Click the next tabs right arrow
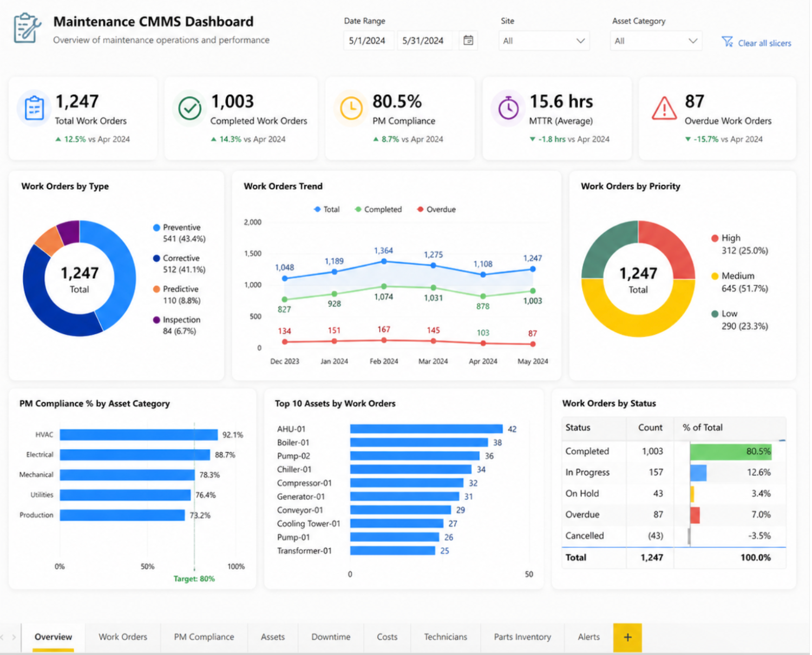The image size is (812, 655). pyautogui.click(x=14, y=637)
